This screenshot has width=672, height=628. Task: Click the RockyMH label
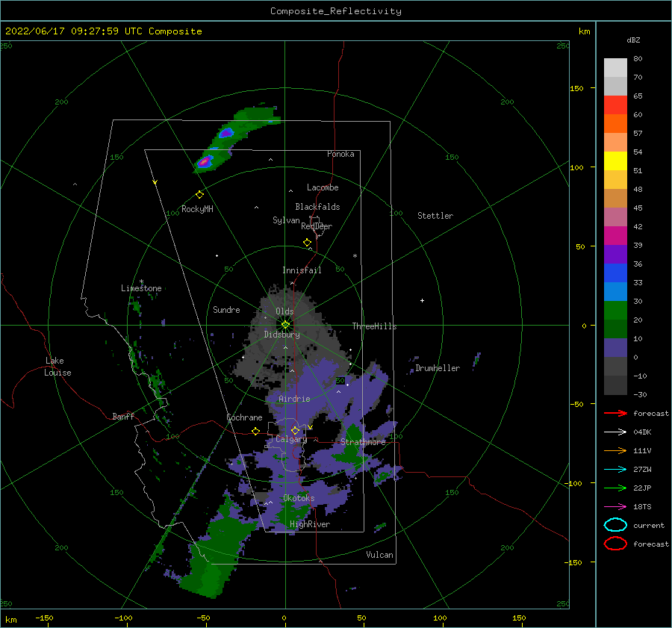[x=197, y=209]
